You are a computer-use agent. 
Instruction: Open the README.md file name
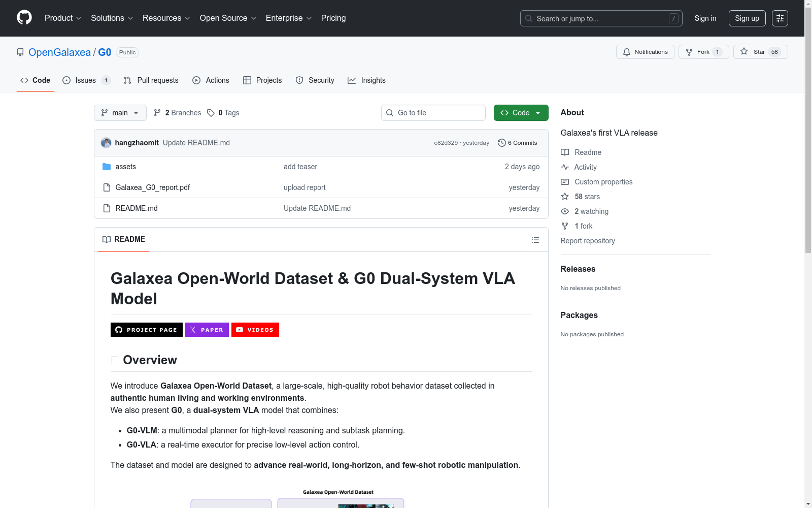pos(137,208)
